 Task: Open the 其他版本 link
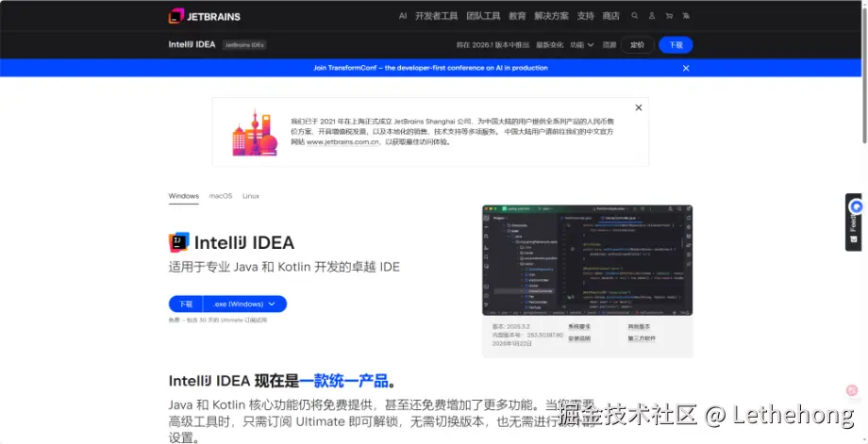pyautogui.click(x=639, y=327)
